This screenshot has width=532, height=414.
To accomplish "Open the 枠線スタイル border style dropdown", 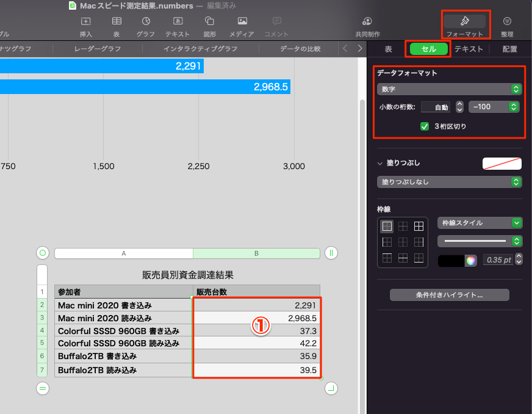I will point(480,223).
